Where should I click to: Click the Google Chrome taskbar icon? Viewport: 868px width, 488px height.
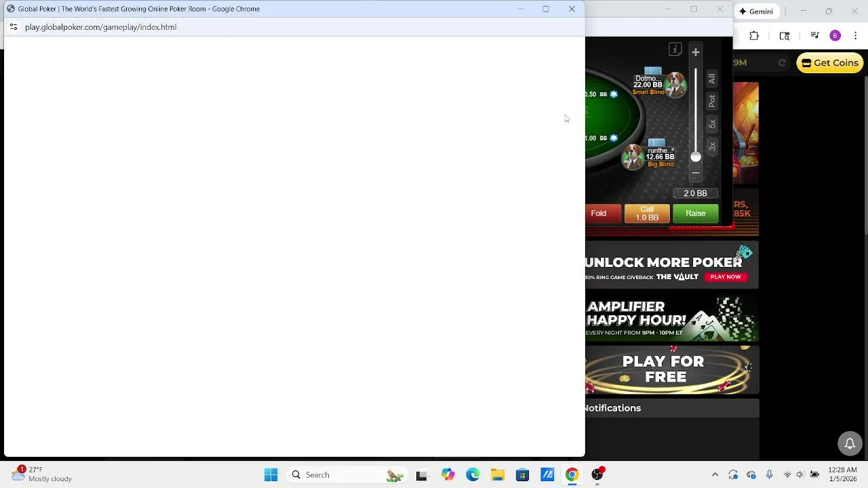(572, 475)
